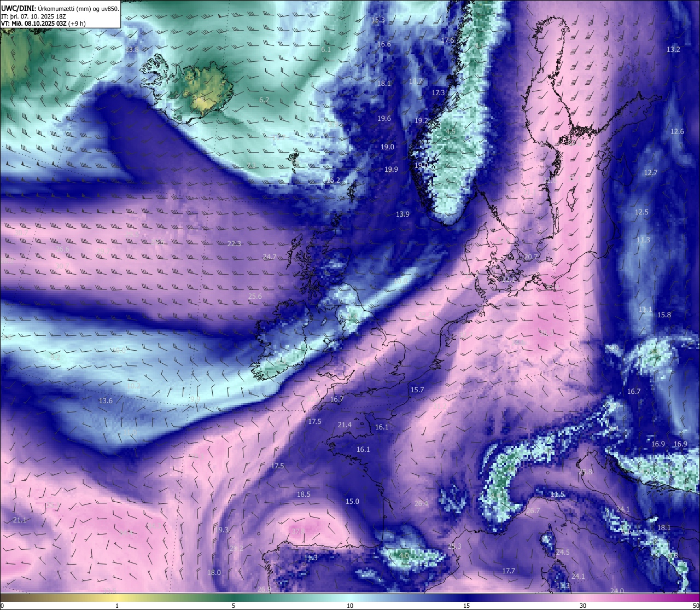This screenshot has width=700, height=610.
Task: Click the 22.3 value label
Action: point(234,244)
